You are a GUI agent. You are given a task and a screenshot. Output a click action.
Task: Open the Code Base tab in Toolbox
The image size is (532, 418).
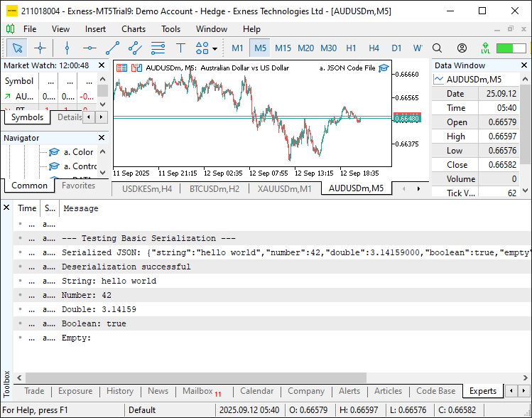coord(435,391)
